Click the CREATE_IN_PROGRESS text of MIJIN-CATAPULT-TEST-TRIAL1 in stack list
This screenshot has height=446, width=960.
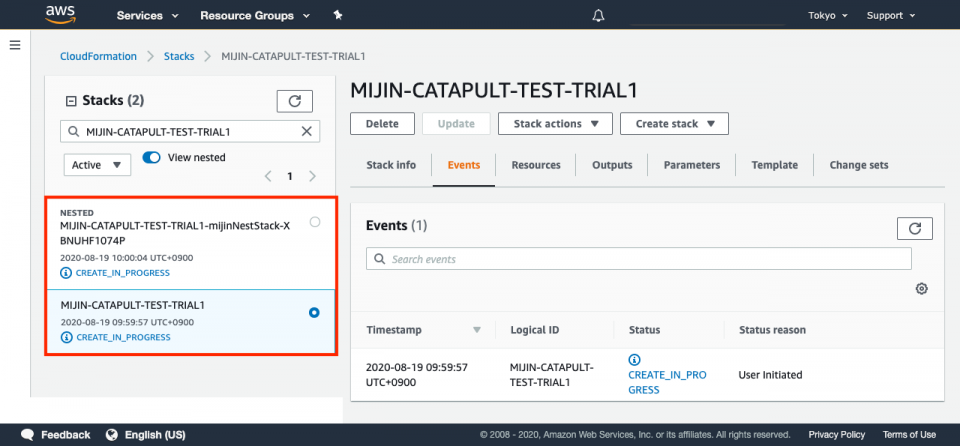tap(123, 337)
